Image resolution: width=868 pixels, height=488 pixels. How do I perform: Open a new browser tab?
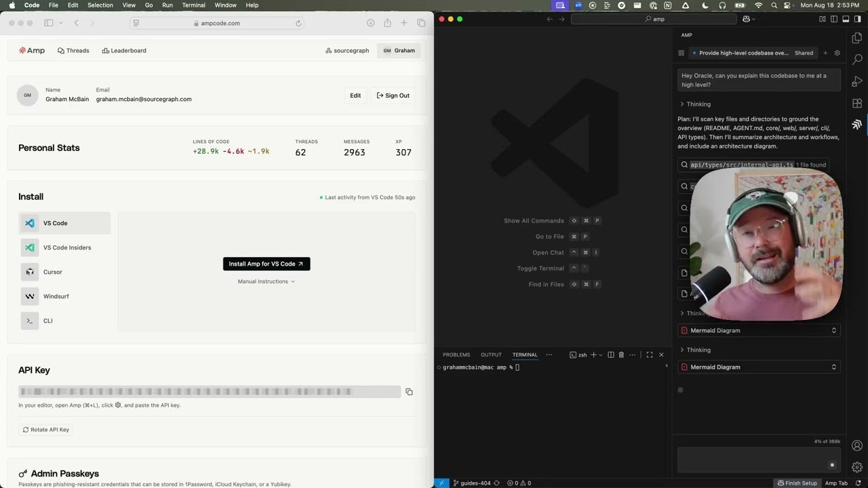click(404, 23)
